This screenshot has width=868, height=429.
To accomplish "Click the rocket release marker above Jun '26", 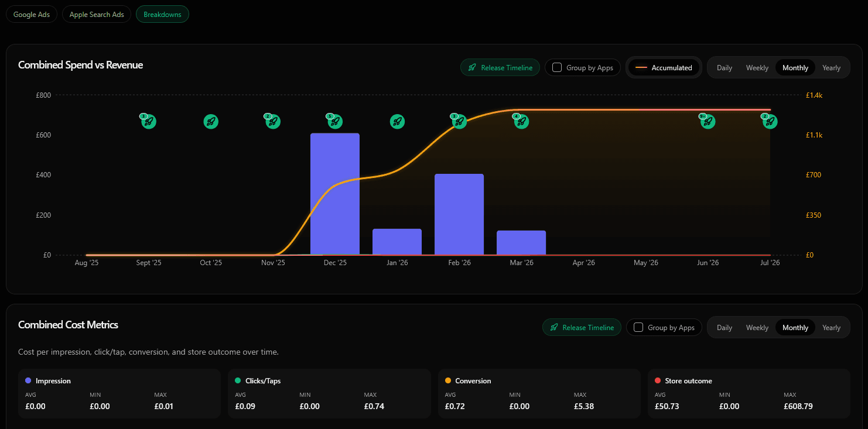I will tap(708, 122).
